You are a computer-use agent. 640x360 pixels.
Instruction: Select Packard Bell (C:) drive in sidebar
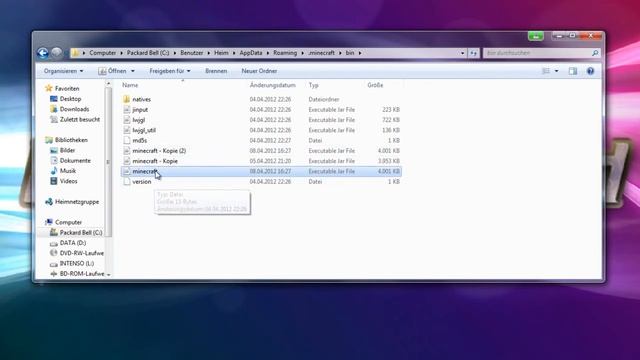81,233
